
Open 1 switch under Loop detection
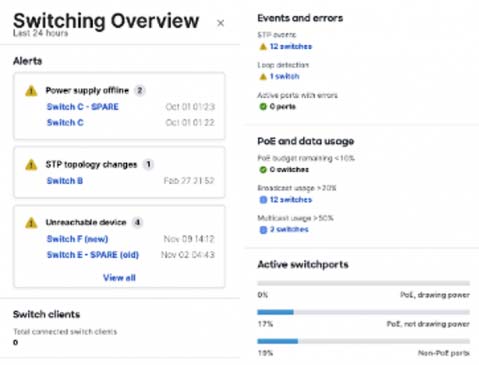[x=285, y=77]
